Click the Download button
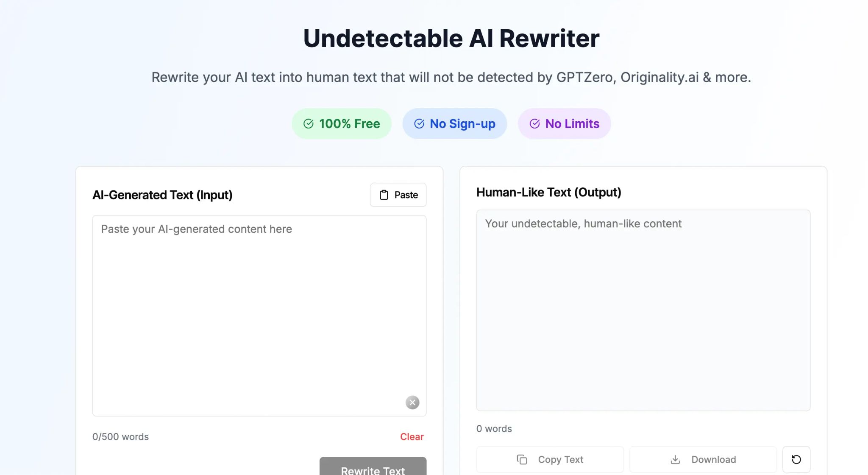The image size is (868, 475). 703,459
